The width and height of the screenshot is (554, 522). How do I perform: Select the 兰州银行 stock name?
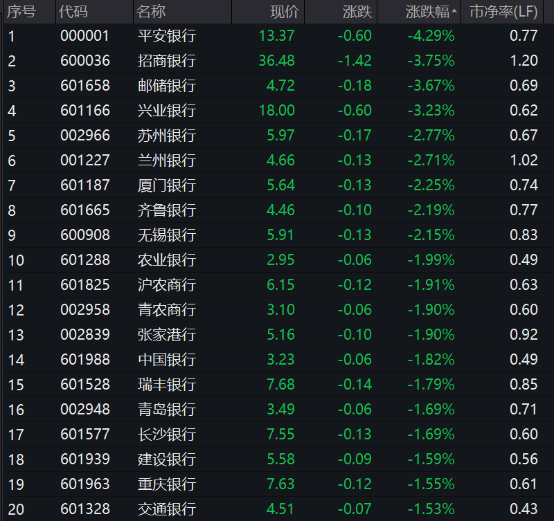tap(167, 160)
